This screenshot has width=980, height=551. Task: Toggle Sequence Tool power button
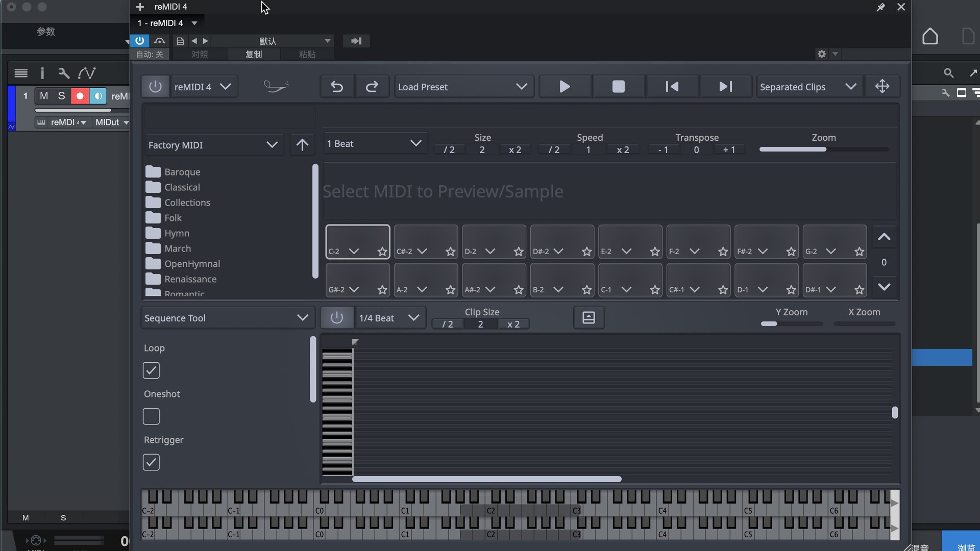click(x=336, y=318)
